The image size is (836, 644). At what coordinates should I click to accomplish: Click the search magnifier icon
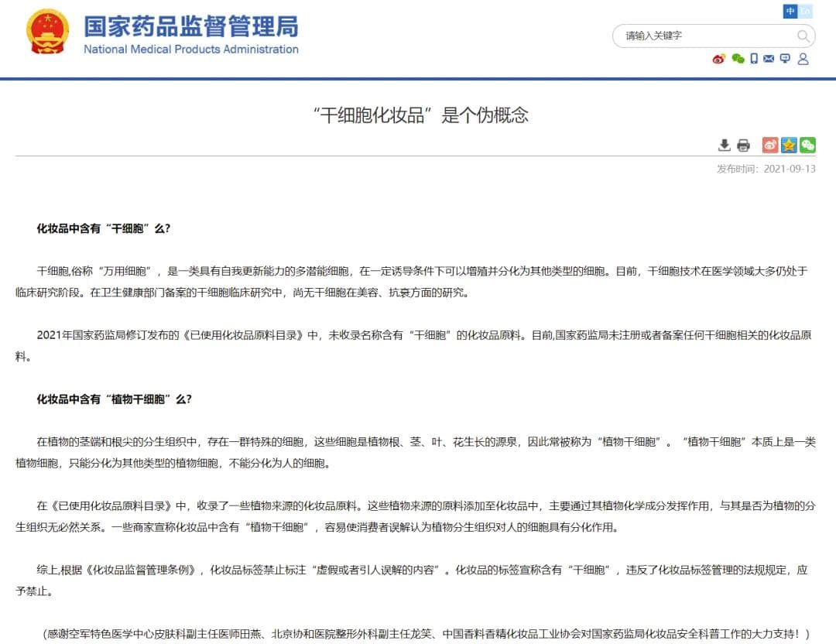click(803, 36)
